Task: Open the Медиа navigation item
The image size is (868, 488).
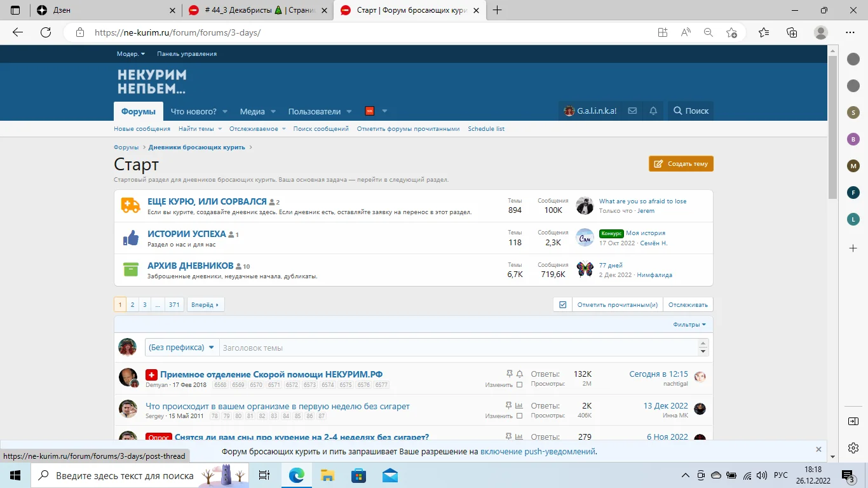Action: (x=252, y=111)
